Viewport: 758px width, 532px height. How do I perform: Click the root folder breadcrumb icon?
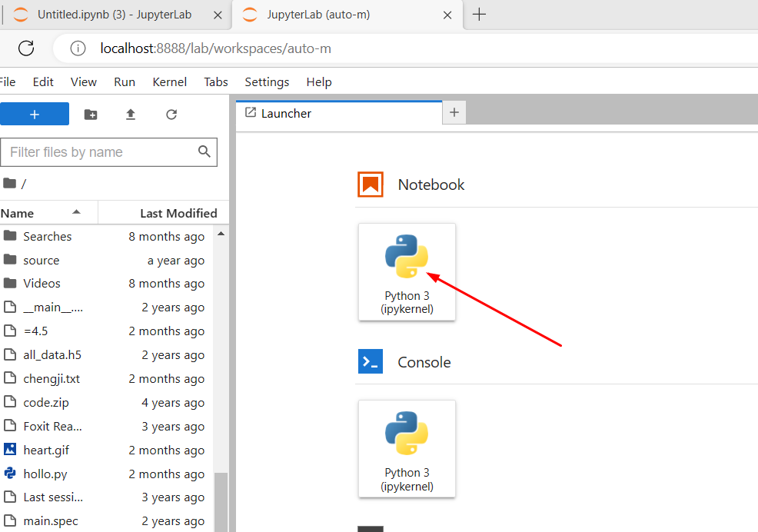pos(9,183)
